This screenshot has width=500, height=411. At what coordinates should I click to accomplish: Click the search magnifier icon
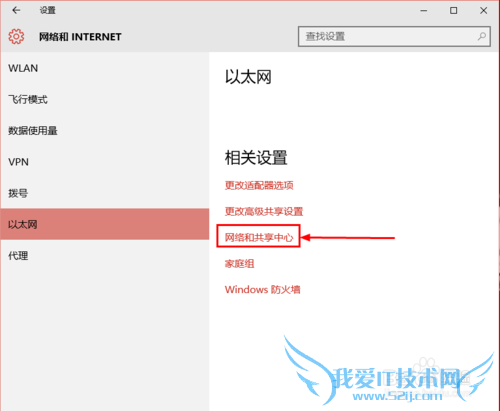point(481,36)
